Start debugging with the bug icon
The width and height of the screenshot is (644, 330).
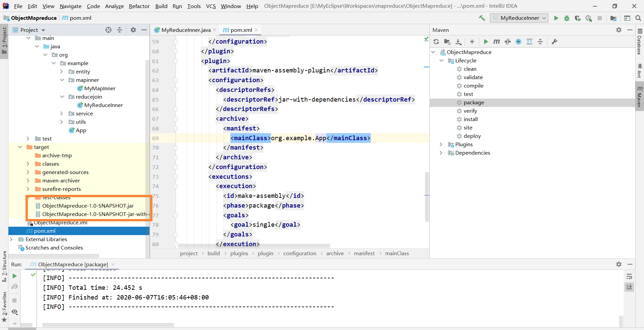pyautogui.click(x=567, y=18)
